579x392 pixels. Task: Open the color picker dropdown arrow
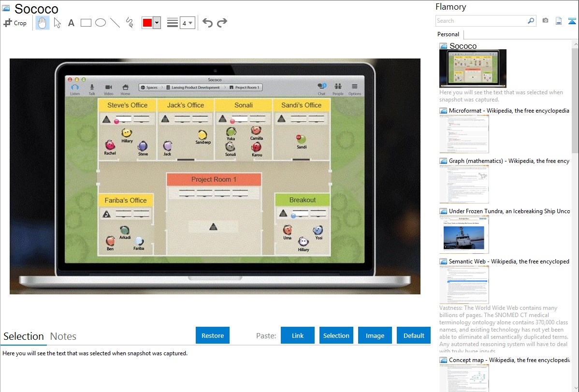[x=157, y=23]
